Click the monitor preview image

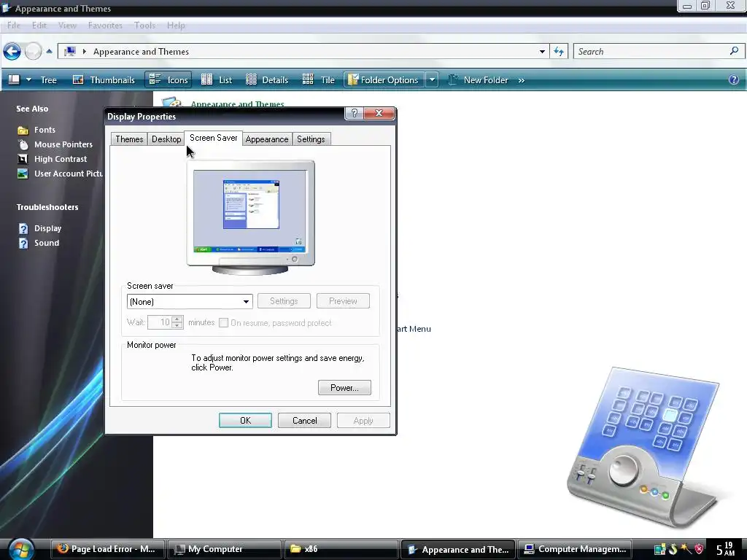tap(250, 218)
